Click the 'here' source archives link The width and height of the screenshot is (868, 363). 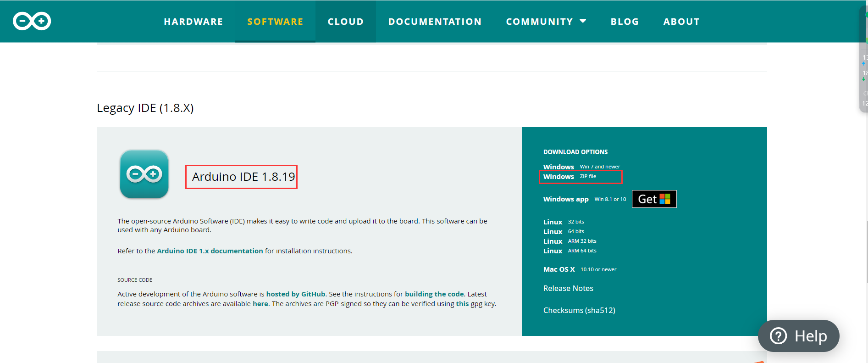[x=260, y=304]
